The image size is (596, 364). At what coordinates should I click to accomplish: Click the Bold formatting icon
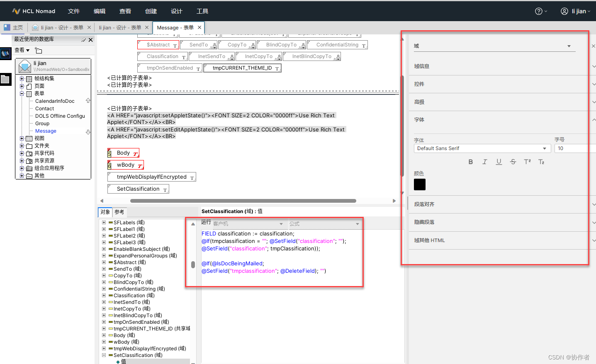pyautogui.click(x=471, y=162)
